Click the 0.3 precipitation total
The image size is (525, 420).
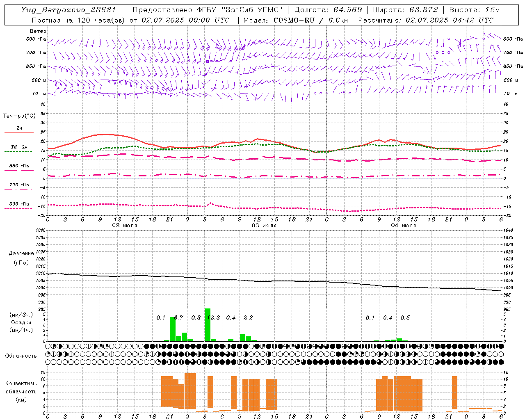pos(196,317)
